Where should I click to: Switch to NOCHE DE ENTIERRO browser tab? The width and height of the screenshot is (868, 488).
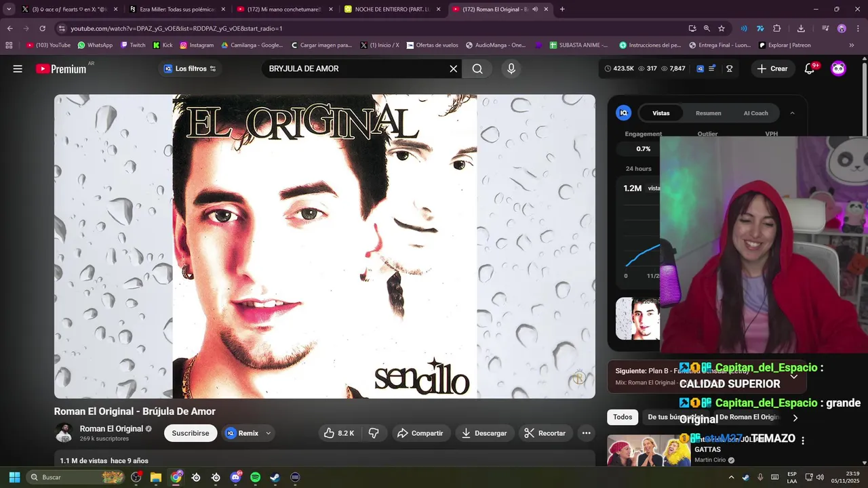coord(392,9)
